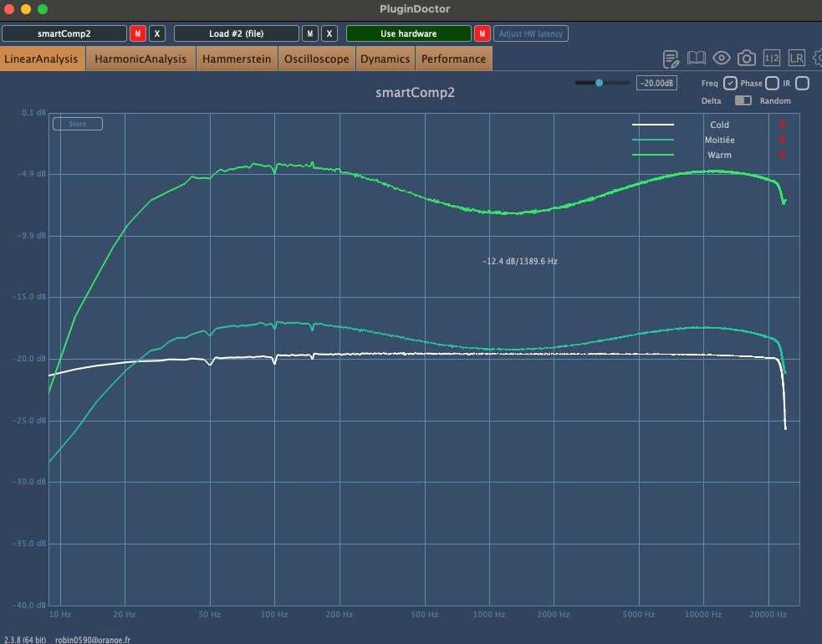Open the notes editor icon
Image resolution: width=822 pixels, height=644 pixels.
click(671, 59)
